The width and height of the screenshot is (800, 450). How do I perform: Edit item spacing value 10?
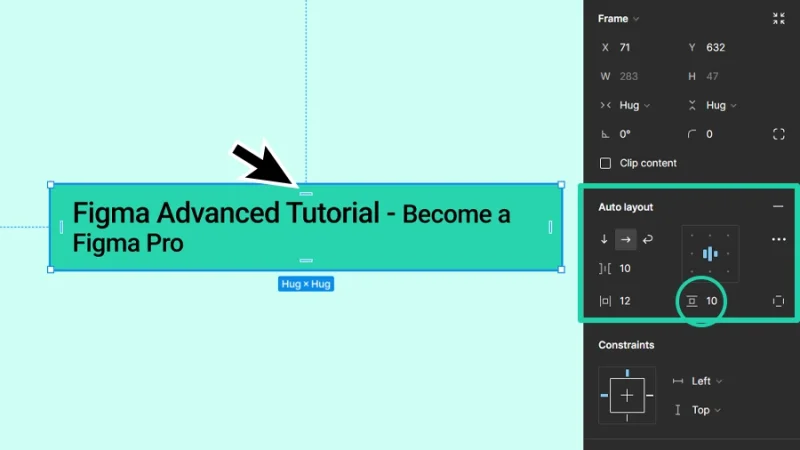625,268
